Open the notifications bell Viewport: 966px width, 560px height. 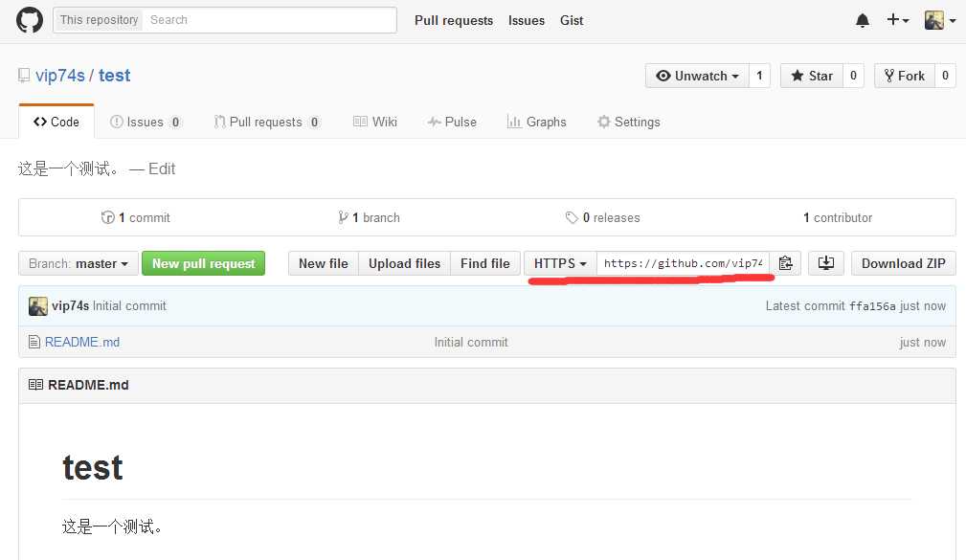tap(863, 20)
